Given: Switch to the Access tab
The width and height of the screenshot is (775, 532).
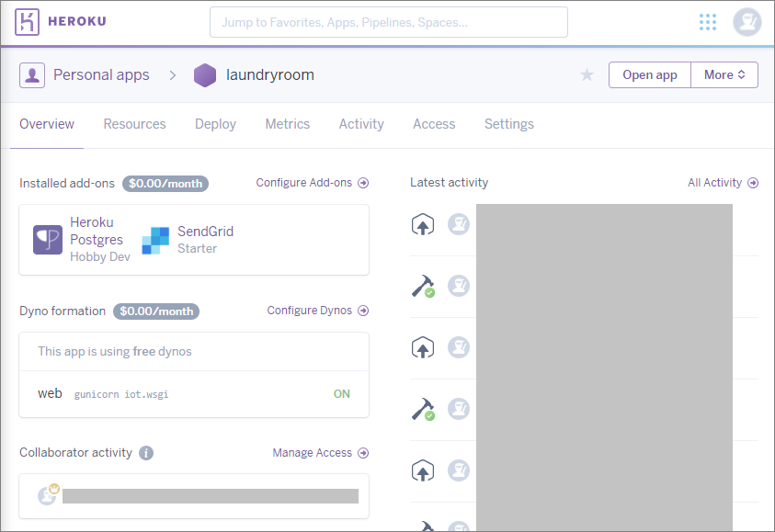Looking at the screenshot, I should [x=434, y=124].
